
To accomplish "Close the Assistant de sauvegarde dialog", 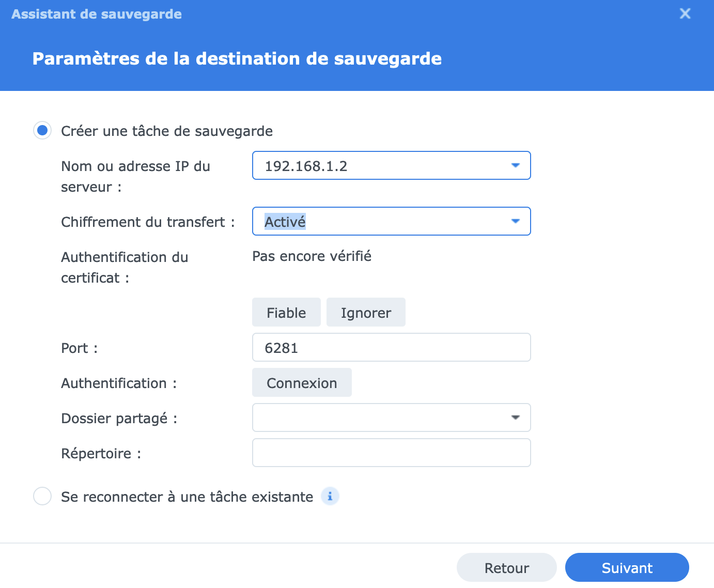I will tap(685, 13).
